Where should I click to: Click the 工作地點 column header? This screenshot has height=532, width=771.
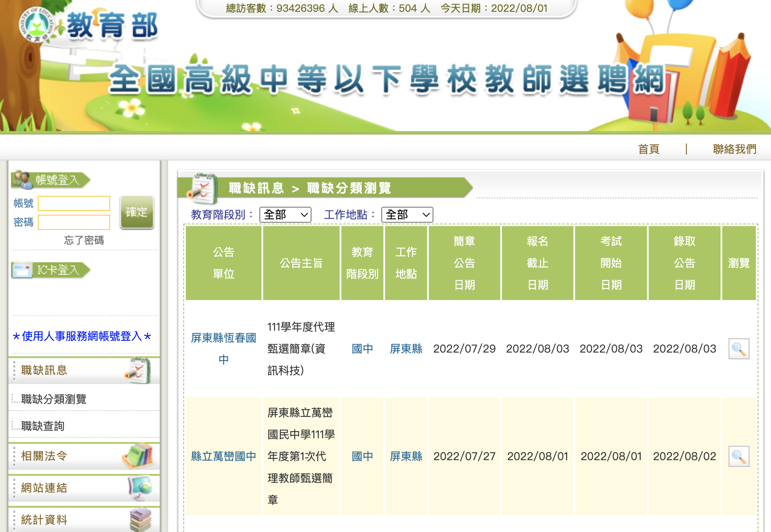coord(406,263)
